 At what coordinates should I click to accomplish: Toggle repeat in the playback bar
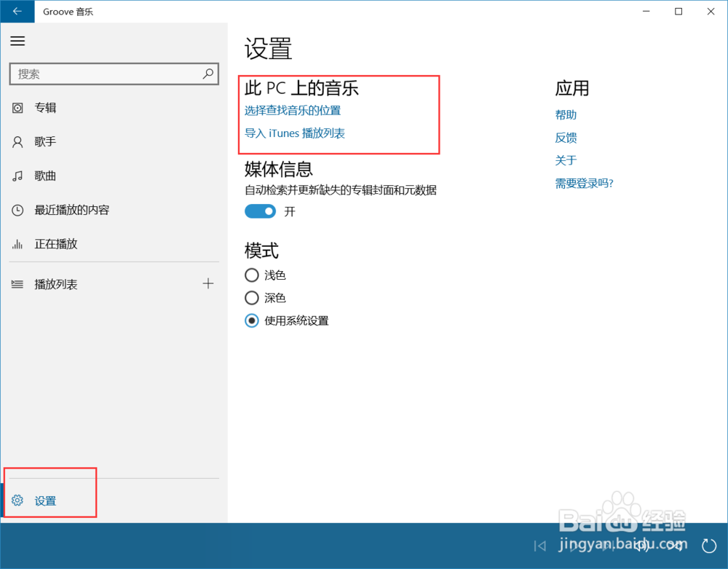pos(709,546)
